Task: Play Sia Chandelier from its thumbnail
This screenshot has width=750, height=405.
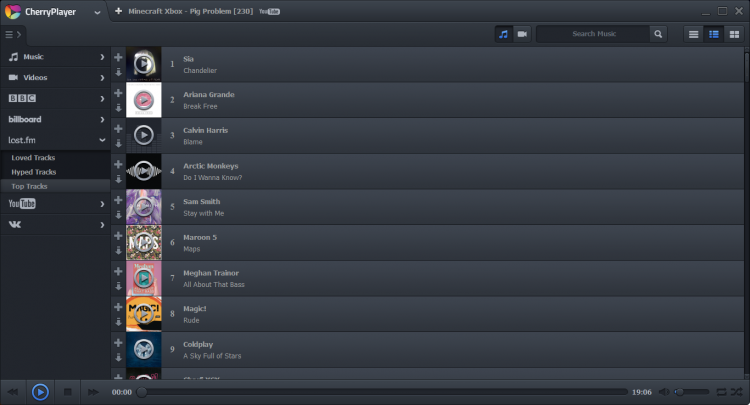Action: pyautogui.click(x=143, y=64)
